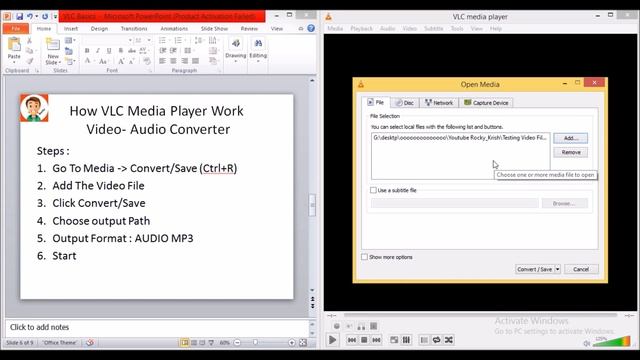Switch to Transitions ribbon tab

point(134,29)
